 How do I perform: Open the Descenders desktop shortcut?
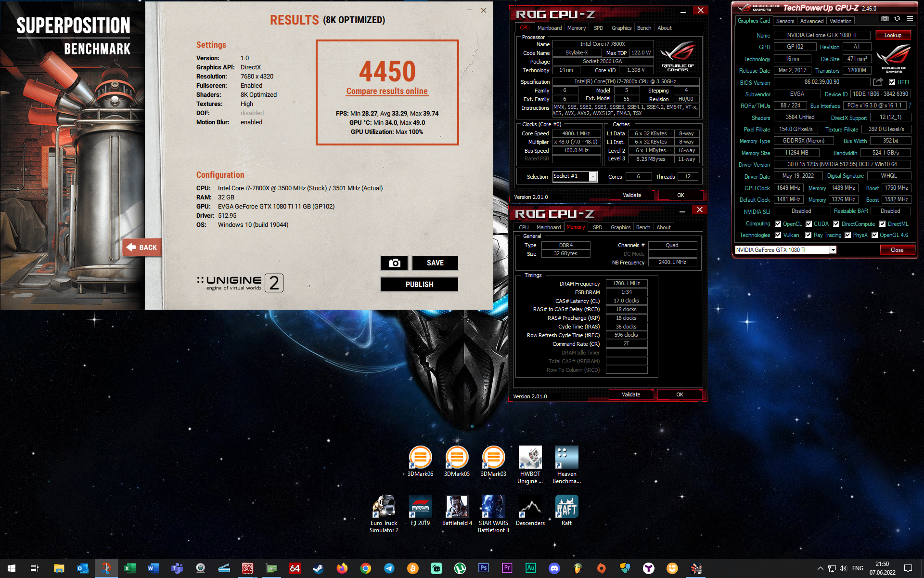coord(530,511)
